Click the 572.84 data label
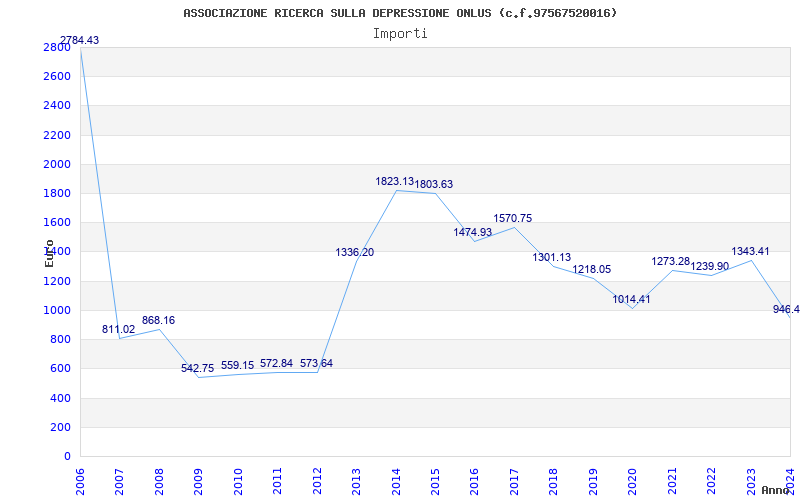The width and height of the screenshot is (800, 500). 277,363
